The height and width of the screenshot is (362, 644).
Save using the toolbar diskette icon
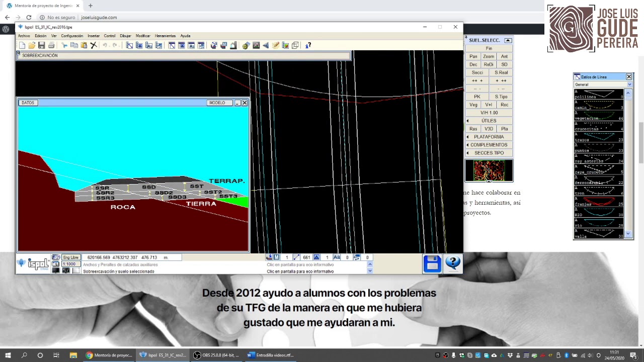coord(41,45)
